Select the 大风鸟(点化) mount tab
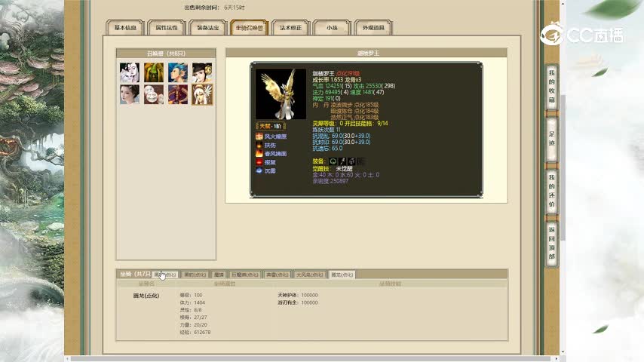The height and width of the screenshot is (362, 644). tap(310, 275)
